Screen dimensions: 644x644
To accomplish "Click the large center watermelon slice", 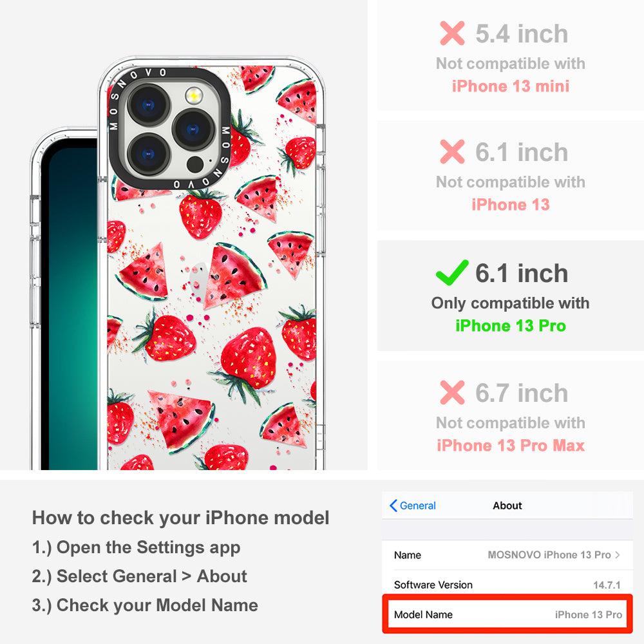I will (234, 276).
